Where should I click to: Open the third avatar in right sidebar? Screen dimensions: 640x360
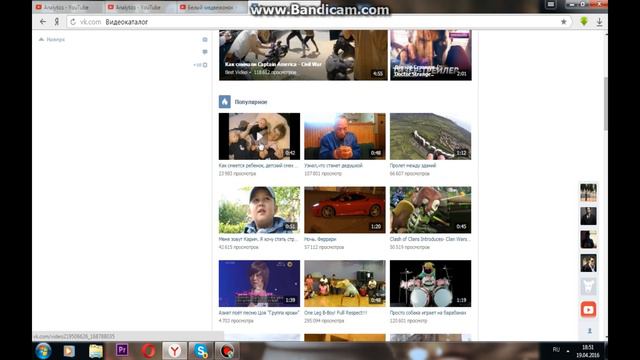click(588, 240)
